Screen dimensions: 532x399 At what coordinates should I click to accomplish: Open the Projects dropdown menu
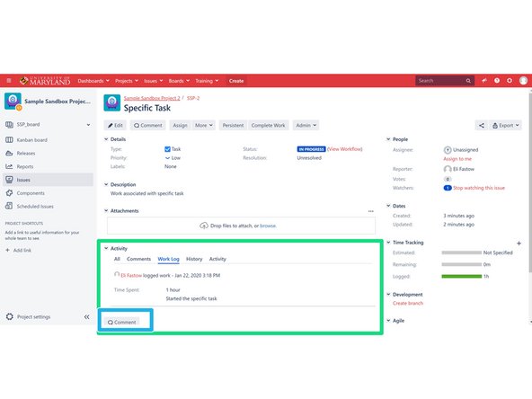point(127,81)
